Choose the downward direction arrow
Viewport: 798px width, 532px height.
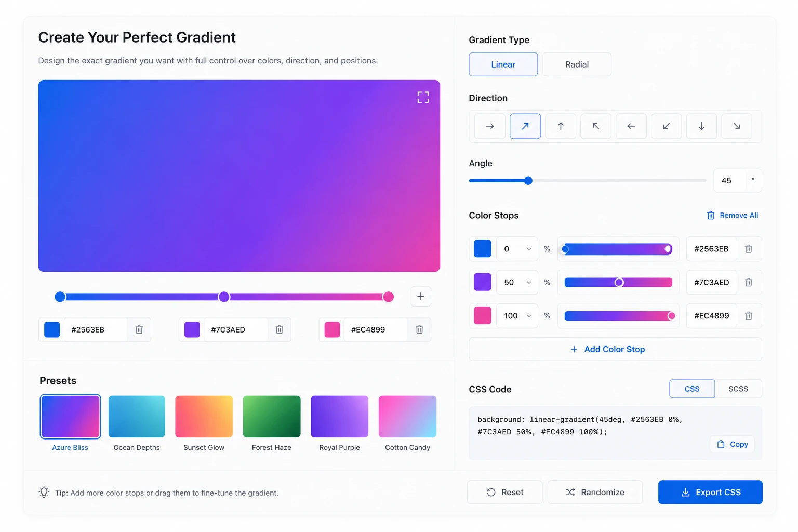[x=701, y=126]
